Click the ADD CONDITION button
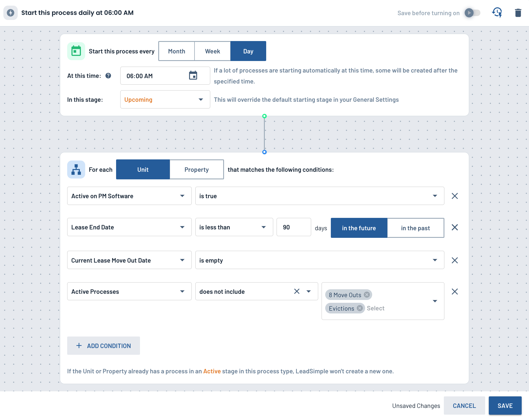 pyautogui.click(x=103, y=346)
